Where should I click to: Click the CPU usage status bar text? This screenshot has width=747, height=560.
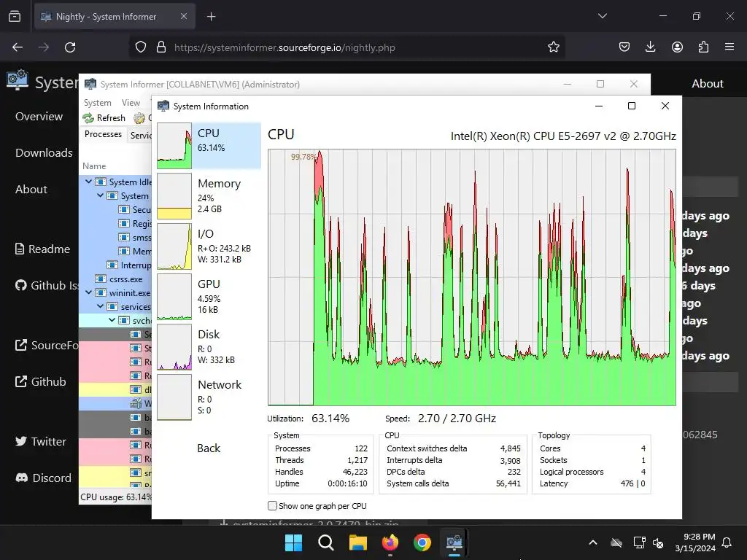tap(116, 497)
